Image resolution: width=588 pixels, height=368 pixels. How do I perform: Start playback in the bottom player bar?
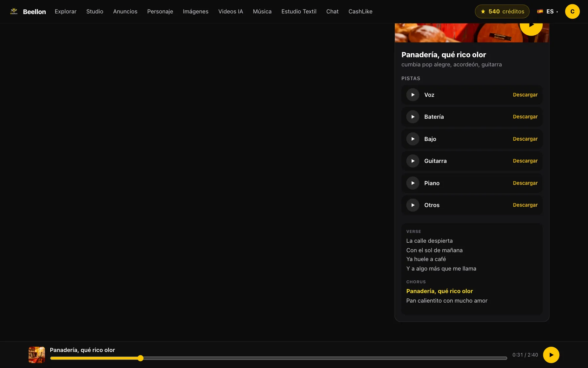click(x=551, y=355)
